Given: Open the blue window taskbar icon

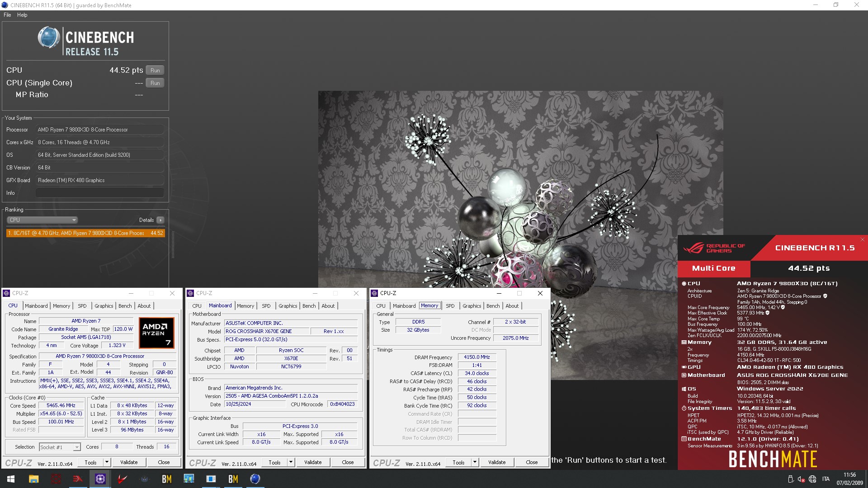Looking at the screenshot, I should pyautogui.click(x=211, y=479).
